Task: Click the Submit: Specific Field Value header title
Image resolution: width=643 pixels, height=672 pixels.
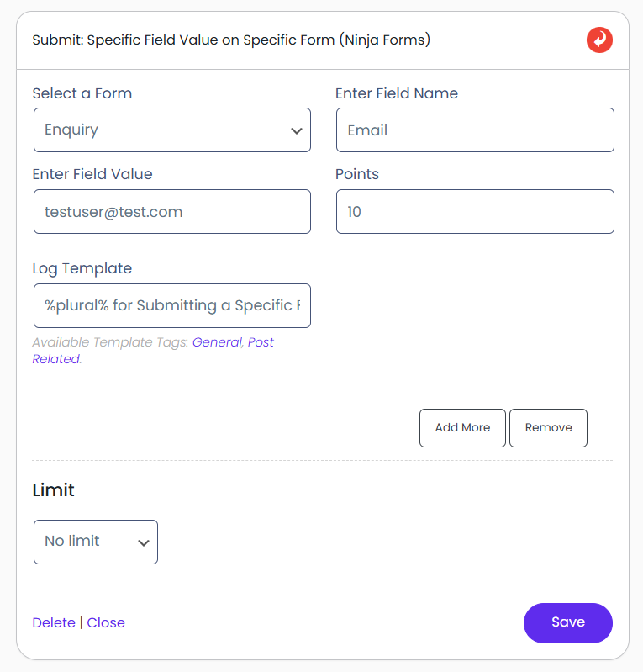Action: (231, 40)
